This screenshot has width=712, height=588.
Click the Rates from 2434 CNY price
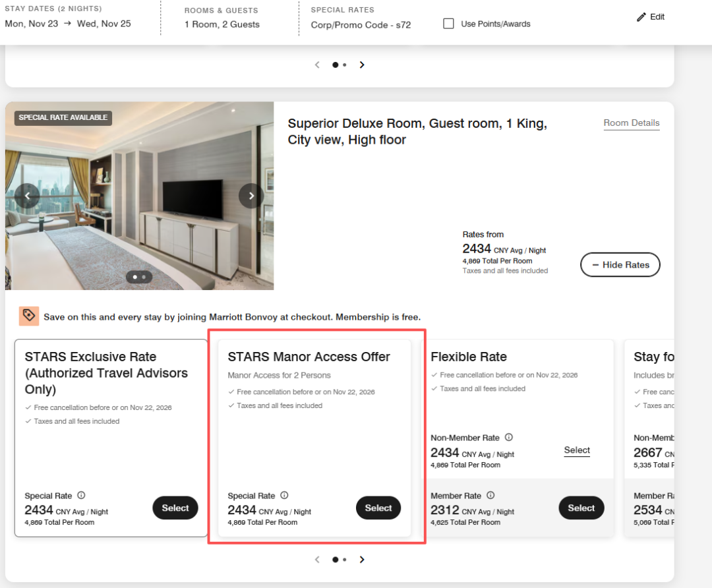click(x=504, y=249)
